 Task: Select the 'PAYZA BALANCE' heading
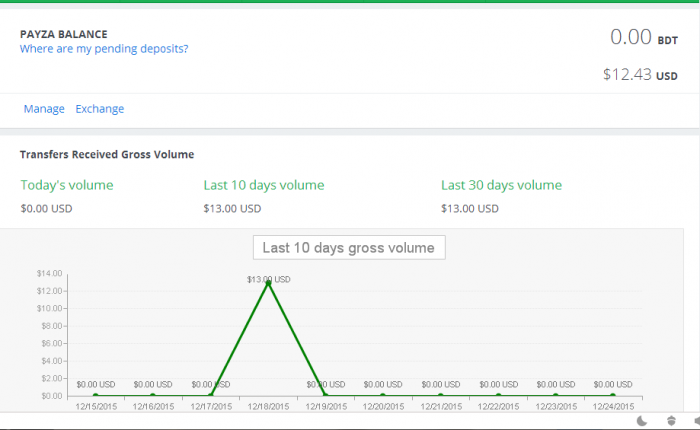(64, 34)
